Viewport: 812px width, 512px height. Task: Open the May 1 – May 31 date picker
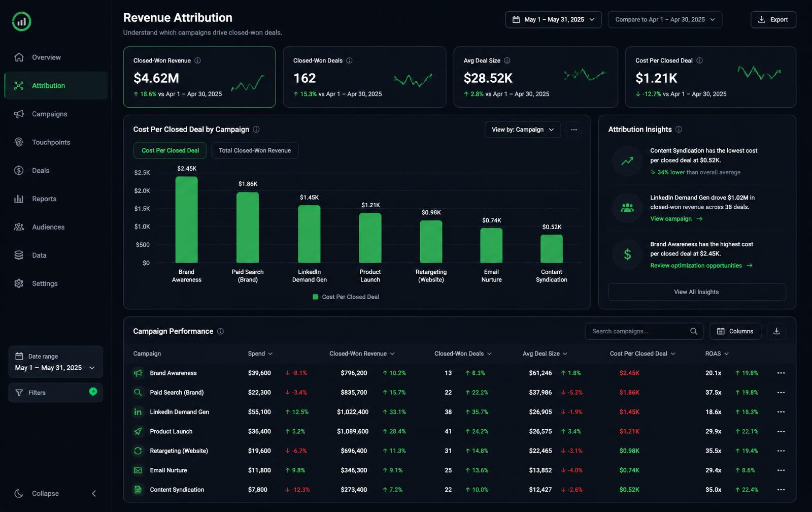point(553,19)
